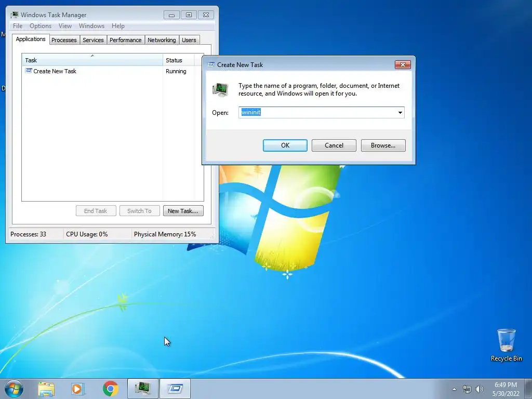Switch to the Users tab
This screenshot has height=399, width=532.
189,40
